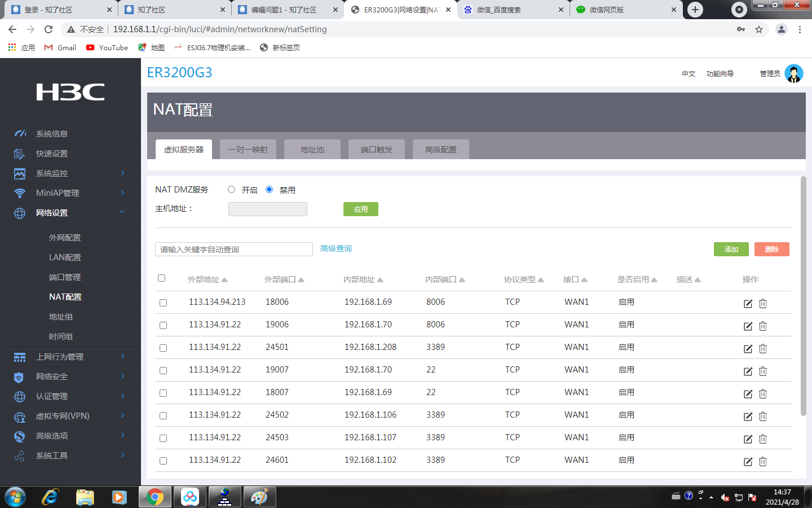Open the 功能向导 link
This screenshot has width=812, height=508.
click(x=720, y=74)
